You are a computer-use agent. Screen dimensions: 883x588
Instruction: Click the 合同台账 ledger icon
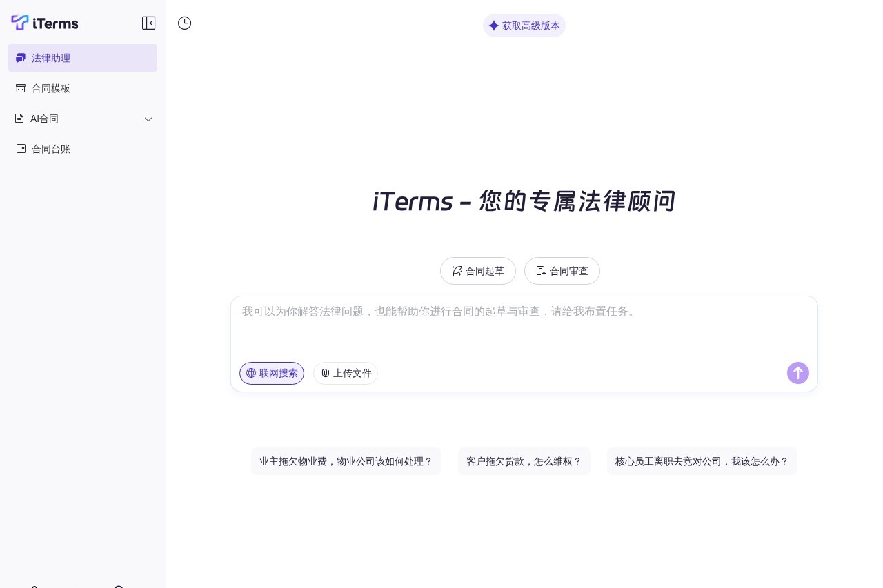[x=21, y=149]
